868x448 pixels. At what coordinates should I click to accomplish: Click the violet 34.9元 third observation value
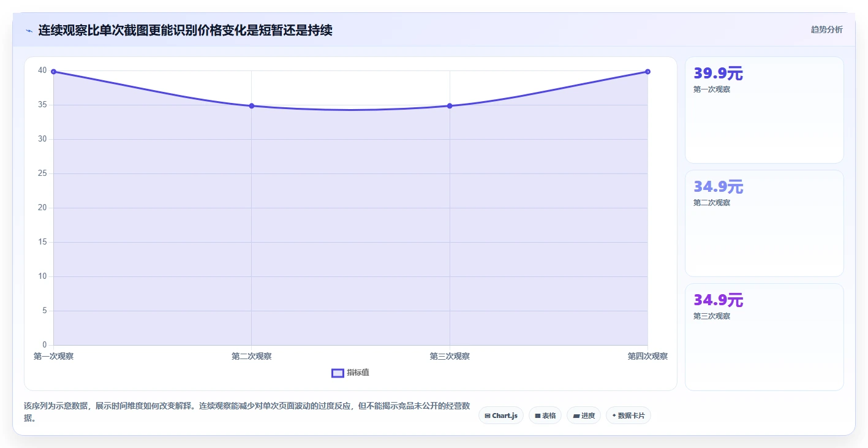[718, 300]
